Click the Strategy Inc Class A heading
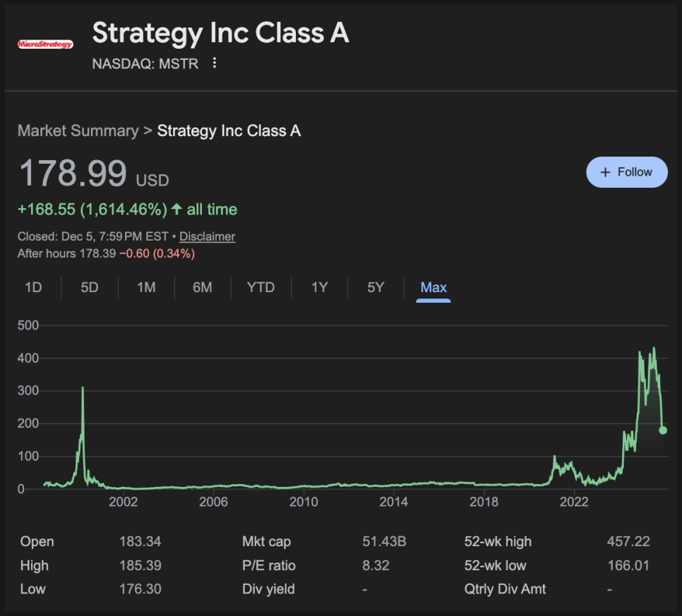 tap(220, 33)
